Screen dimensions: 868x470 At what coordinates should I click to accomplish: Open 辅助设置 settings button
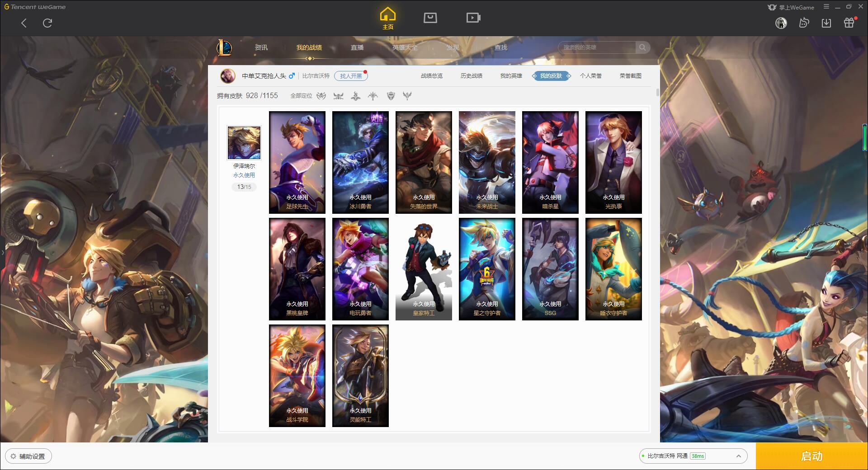pos(28,456)
